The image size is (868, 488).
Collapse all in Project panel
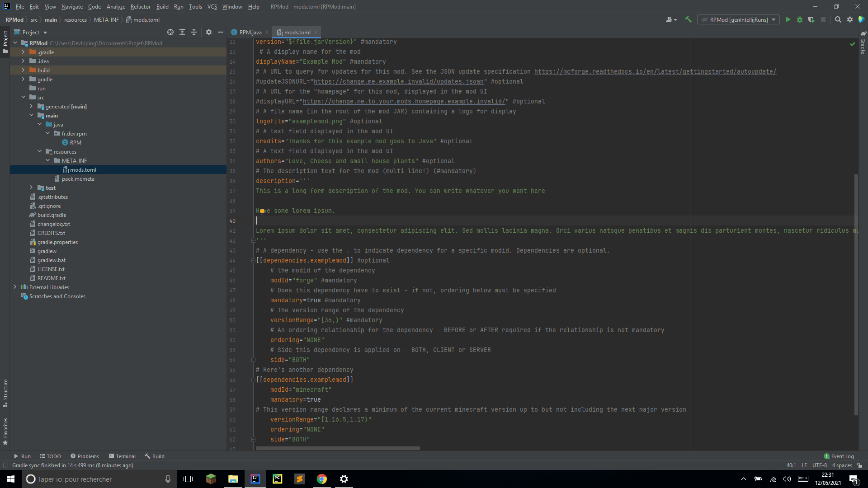194,32
